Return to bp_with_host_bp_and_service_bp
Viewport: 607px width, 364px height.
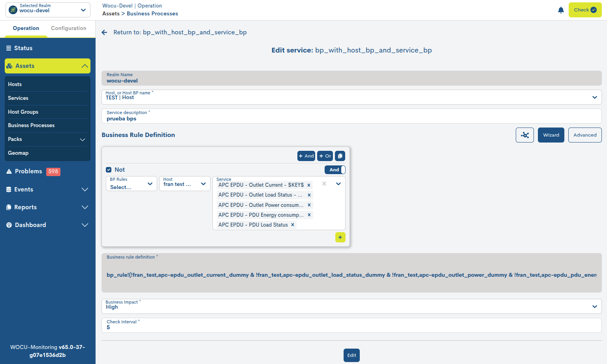180,32
